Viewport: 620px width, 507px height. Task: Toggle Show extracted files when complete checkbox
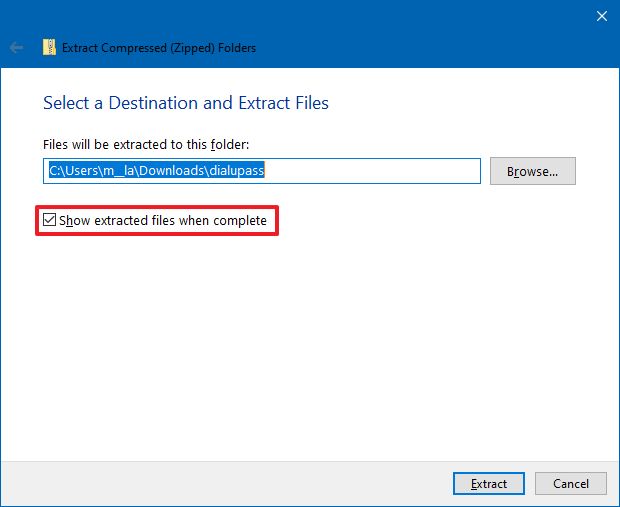point(49,219)
